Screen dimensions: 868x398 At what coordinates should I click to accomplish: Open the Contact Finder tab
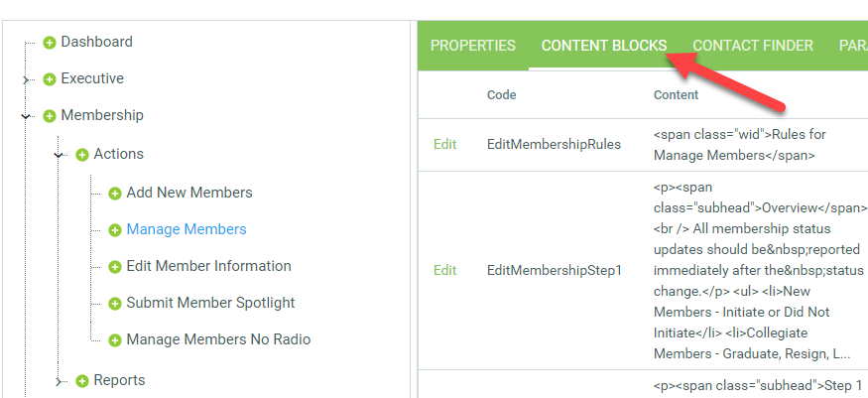click(753, 46)
